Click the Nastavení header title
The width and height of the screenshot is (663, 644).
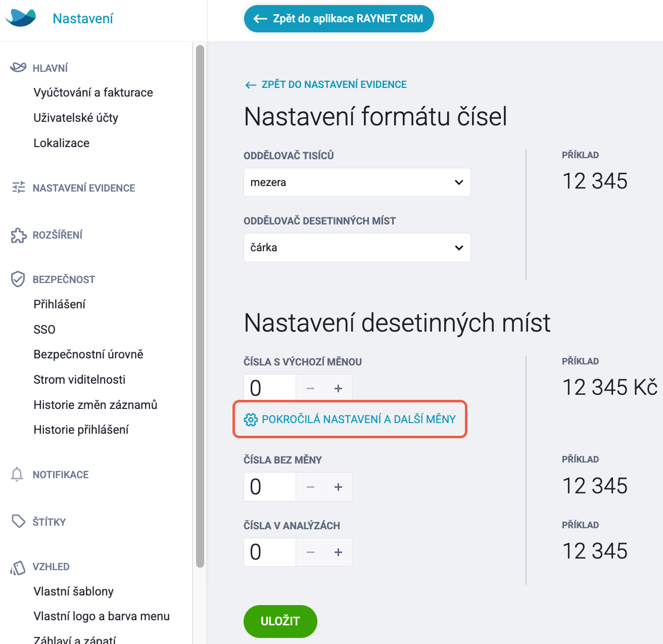tap(83, 19)
